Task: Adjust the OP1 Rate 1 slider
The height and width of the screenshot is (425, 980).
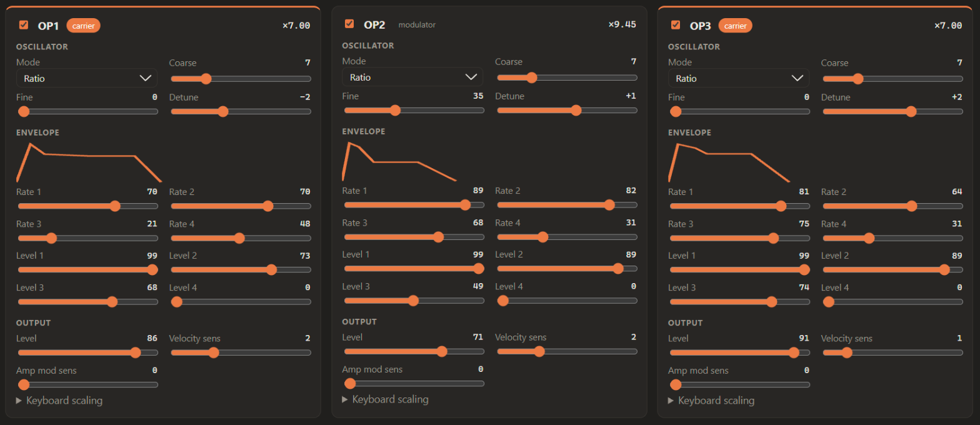Action: 87,206
